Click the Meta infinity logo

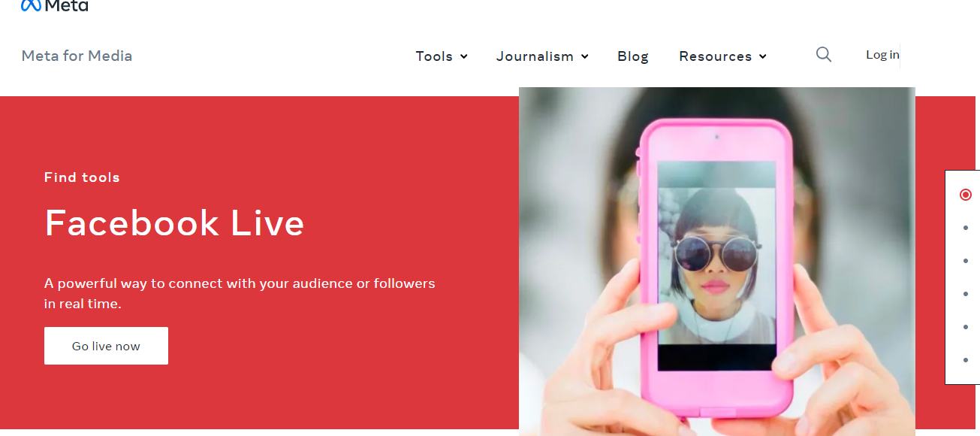tap(31, 5)
